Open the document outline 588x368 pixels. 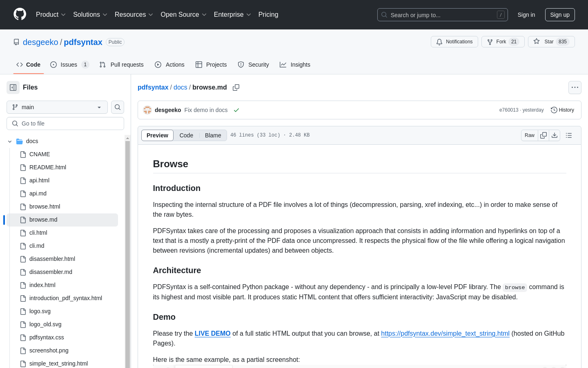coord(569,135)
